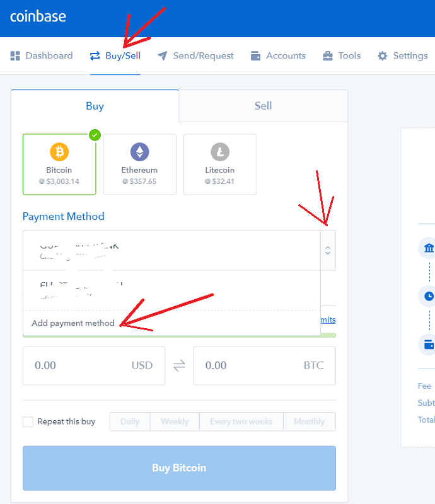Go to Send/Request page

coord(195,56)
